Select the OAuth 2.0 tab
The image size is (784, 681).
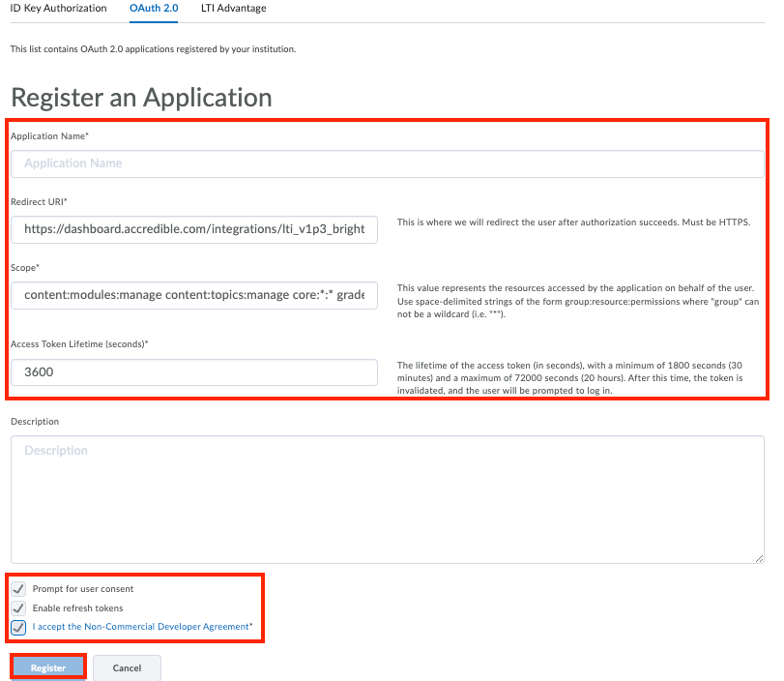[x=154, y=8]
